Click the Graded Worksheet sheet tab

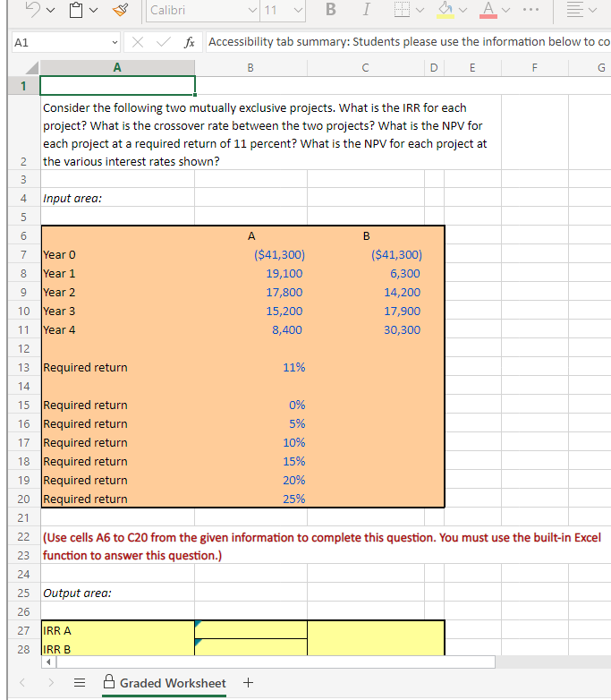pos(165,683)
